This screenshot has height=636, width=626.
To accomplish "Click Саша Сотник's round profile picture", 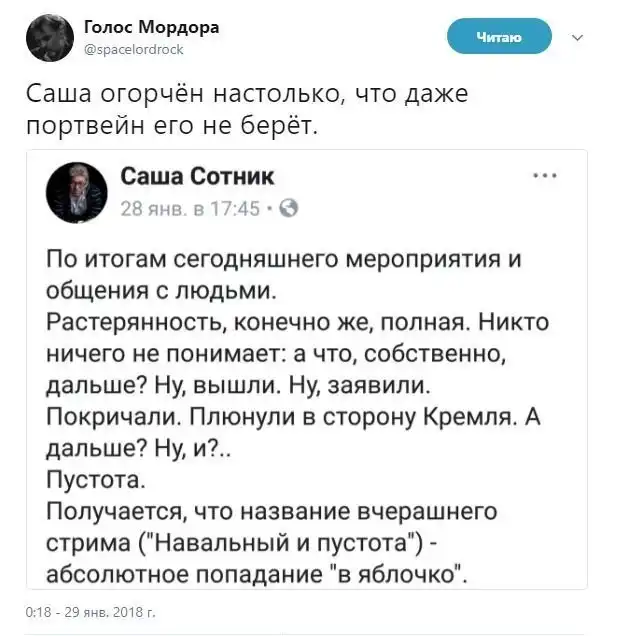I will click(x=77, y=193).
